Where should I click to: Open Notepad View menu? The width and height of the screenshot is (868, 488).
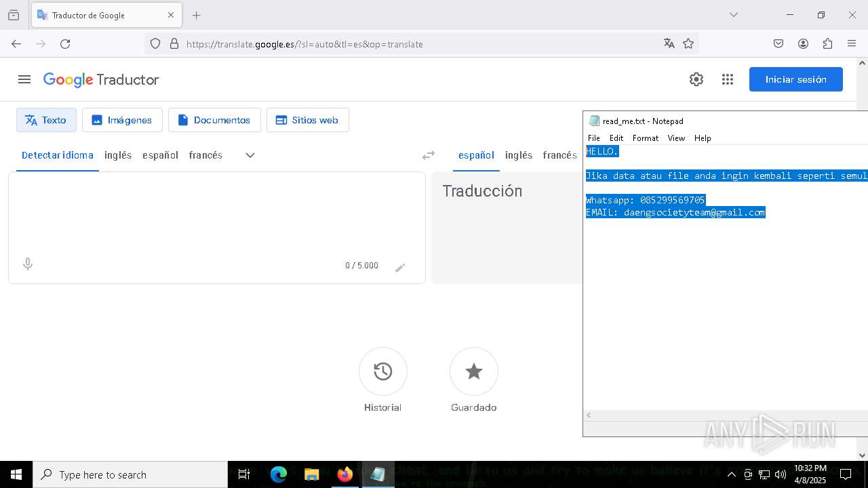(676, 138)
